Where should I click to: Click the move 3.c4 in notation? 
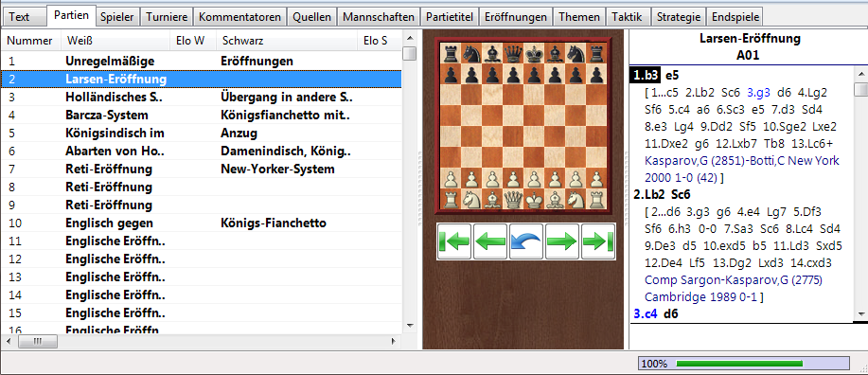[646, 313]
